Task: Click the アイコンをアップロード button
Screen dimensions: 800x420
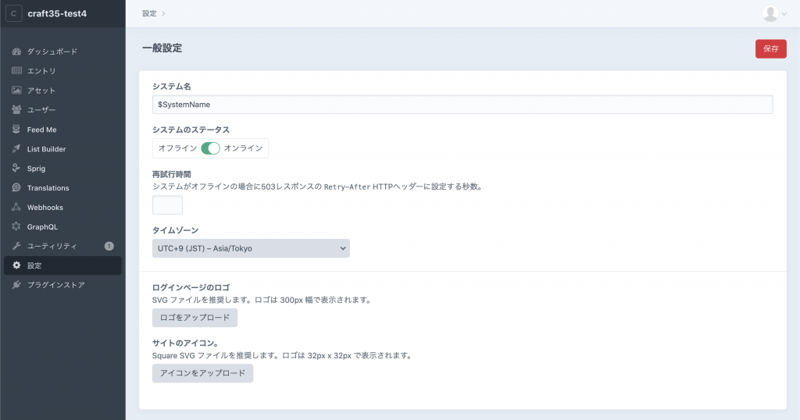Action: [x=203, y=373]
